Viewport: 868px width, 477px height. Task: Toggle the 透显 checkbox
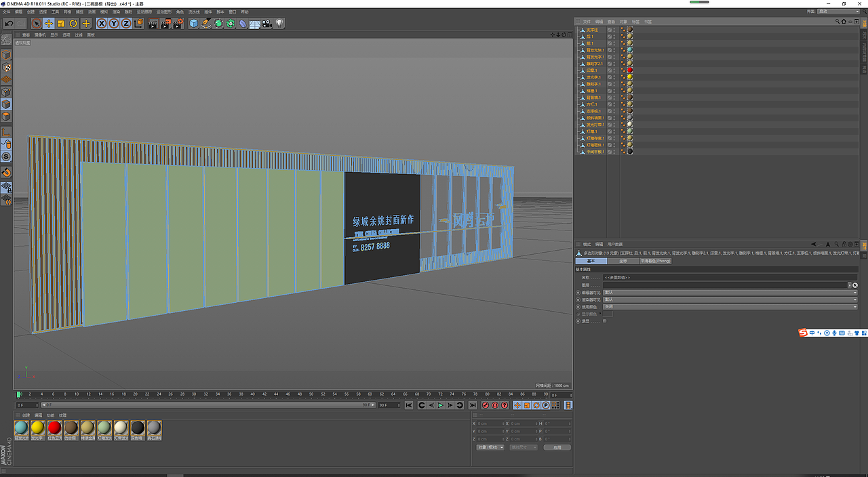coord(605,321)
